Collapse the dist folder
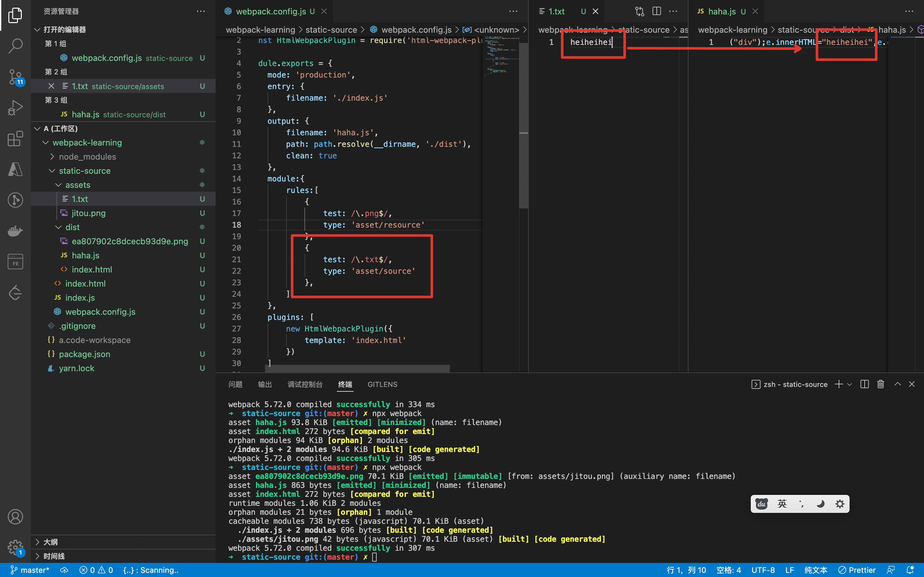 (x=72, y=227)
